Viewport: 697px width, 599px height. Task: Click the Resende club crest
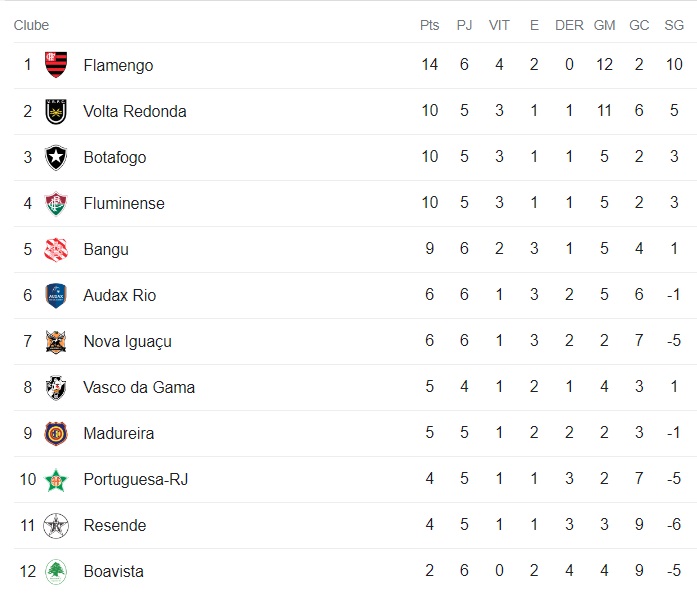pyautogui.click(x=56, y=525)
